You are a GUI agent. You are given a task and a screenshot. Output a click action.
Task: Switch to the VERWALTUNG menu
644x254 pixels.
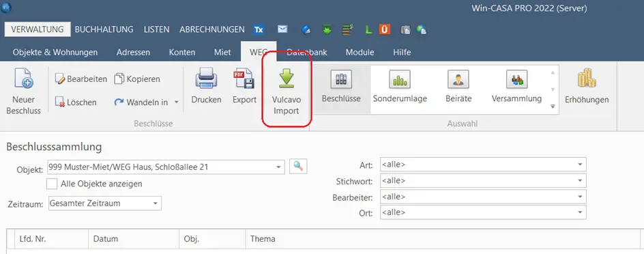click(x=38, y=29)
